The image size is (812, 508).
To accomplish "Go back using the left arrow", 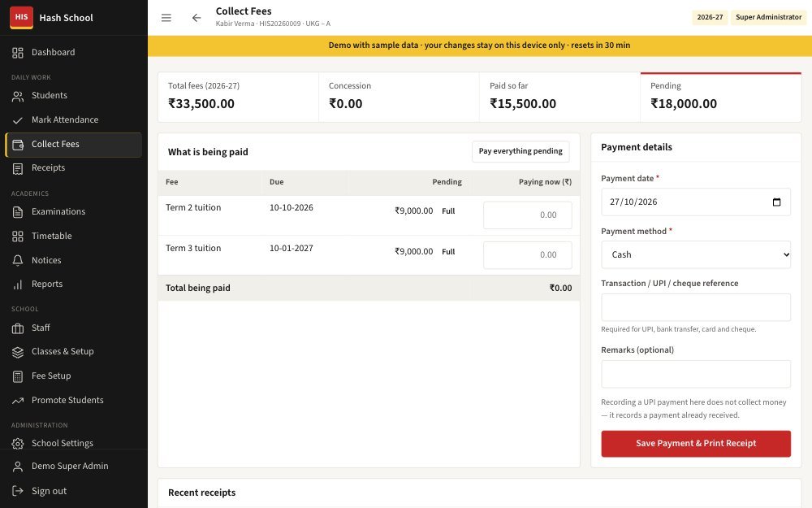I will 197,18.
